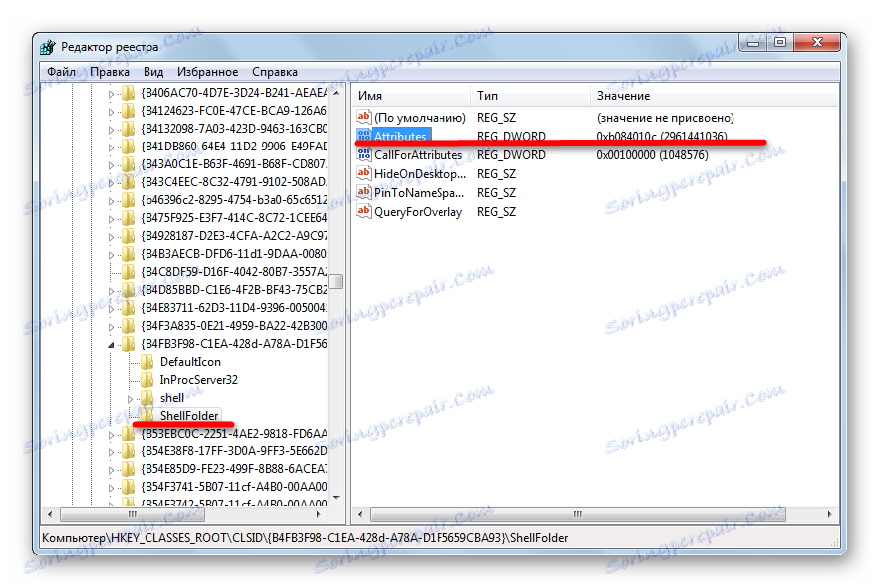Click folder icon of {b46396c2-8295 key

click(129, 199)
